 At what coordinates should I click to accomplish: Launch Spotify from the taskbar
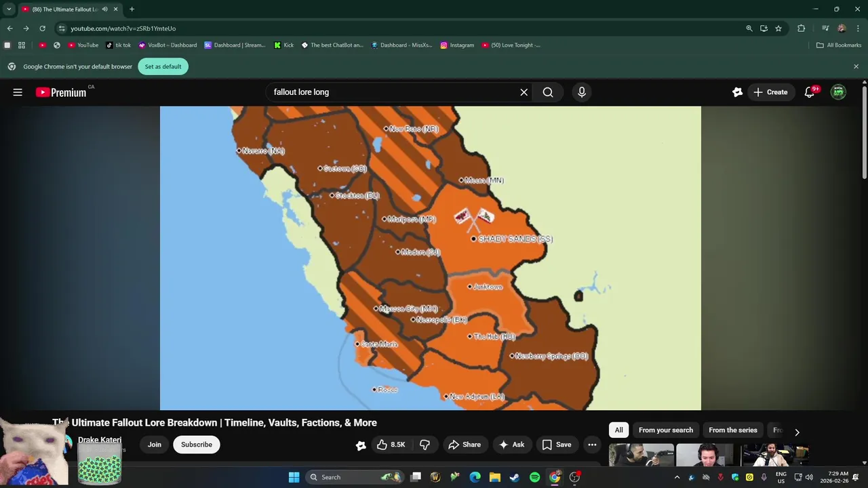point(534,477)
